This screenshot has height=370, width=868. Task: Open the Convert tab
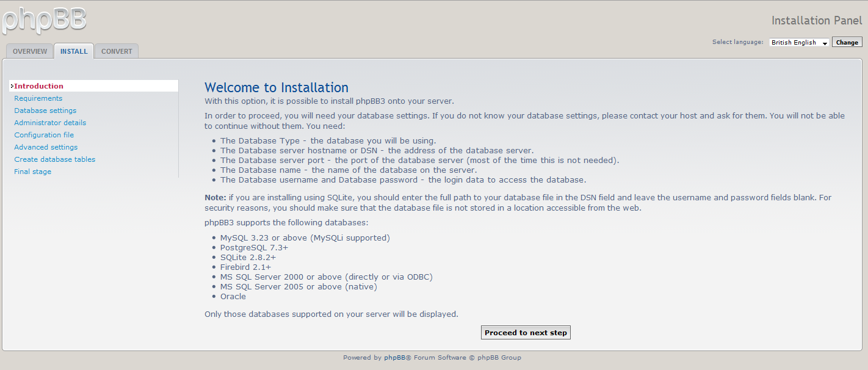tap(117, 51)
